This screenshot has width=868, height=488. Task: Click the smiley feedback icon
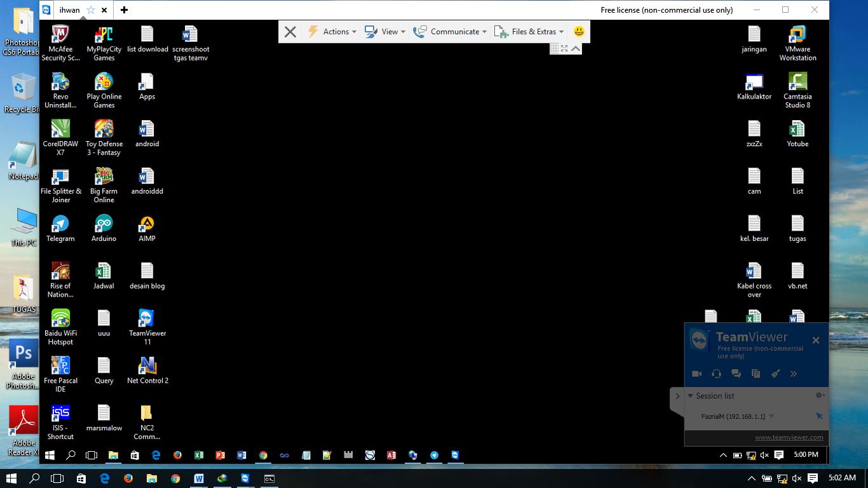click(579, 31)
